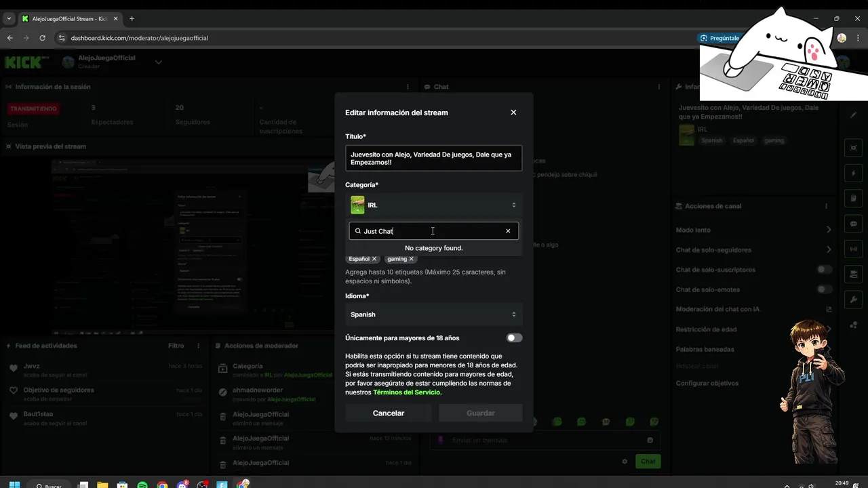Click the green Chat send button
This screenshot has height=488, width=868.
[x=648, y=462]
